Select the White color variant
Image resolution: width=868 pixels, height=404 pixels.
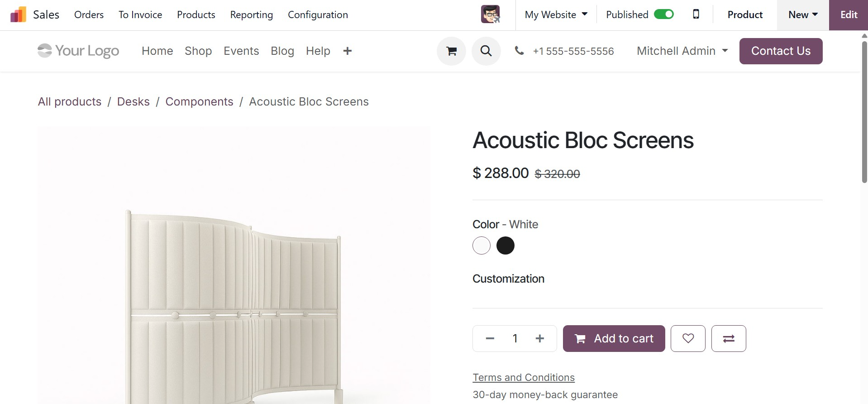[481, 245]
